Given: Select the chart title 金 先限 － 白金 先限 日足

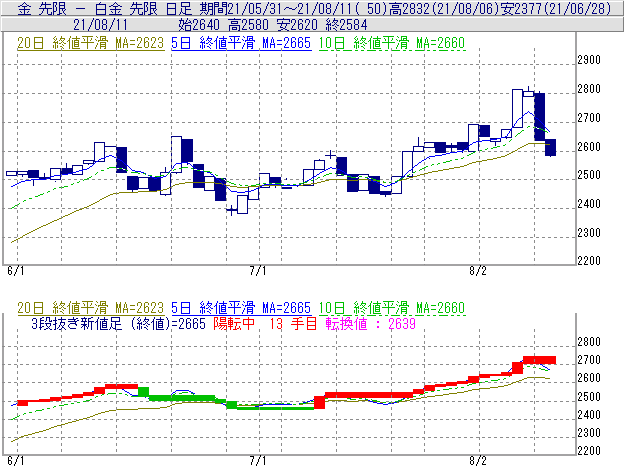Looking at the screenshot, I should point(105,9).
